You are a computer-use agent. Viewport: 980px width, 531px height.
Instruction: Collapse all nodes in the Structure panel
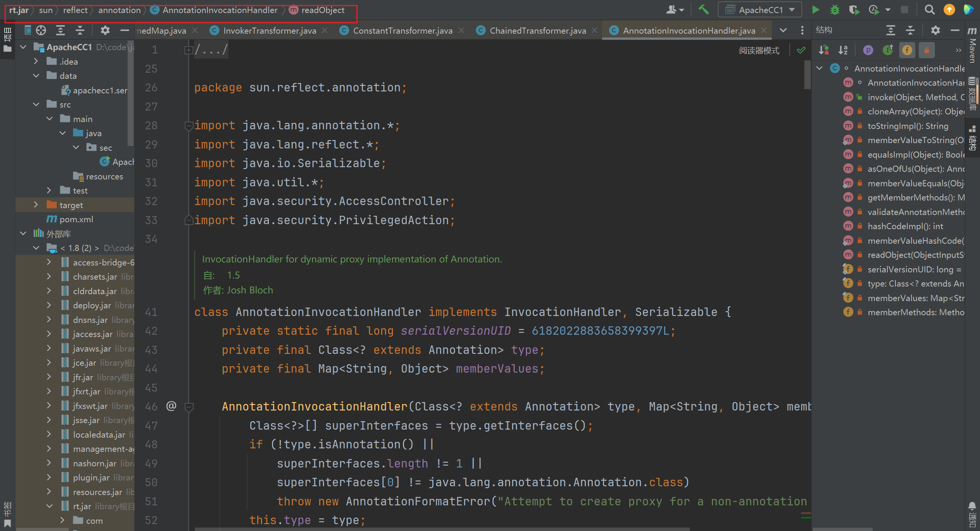pos(910,30)
